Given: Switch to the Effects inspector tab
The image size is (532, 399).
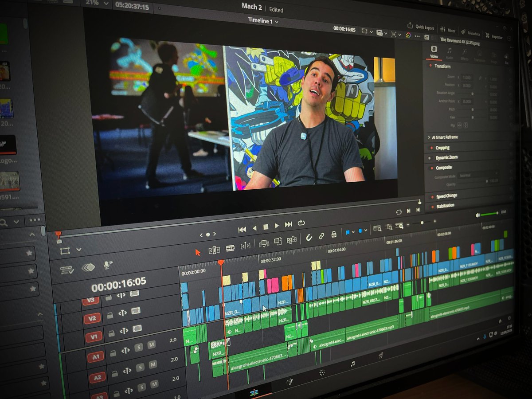Looking at the screenshot, I should pyautogui.click(x=464, y=55).
